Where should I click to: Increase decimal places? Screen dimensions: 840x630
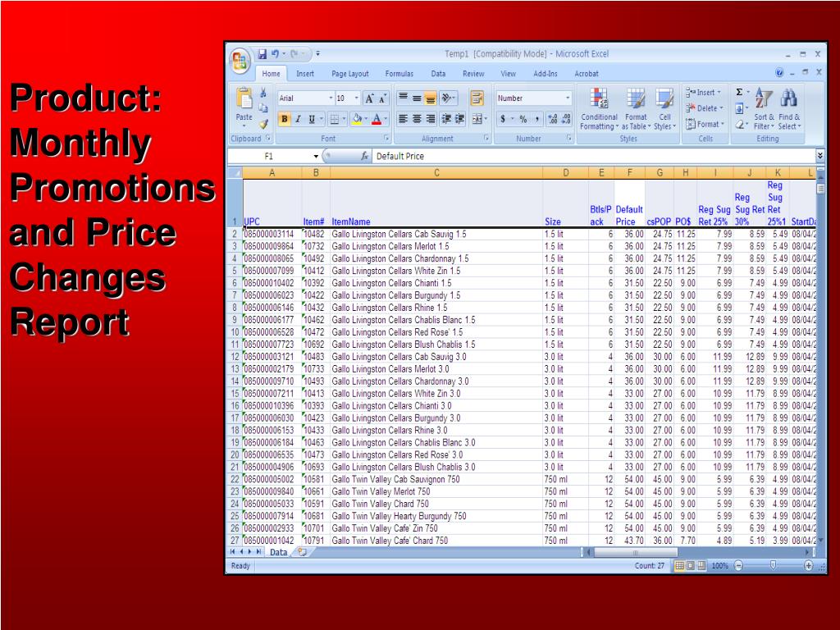point(553,119)
